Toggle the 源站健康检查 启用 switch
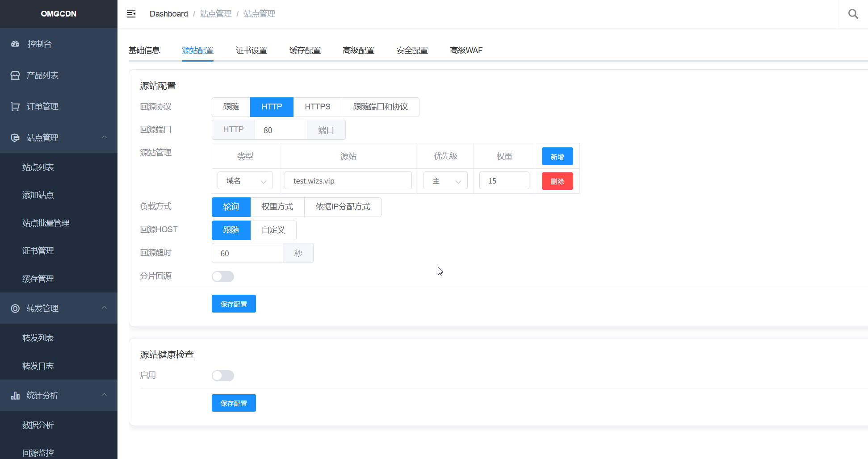This screenshot has height=459, width=868. (x=222, y=376)
